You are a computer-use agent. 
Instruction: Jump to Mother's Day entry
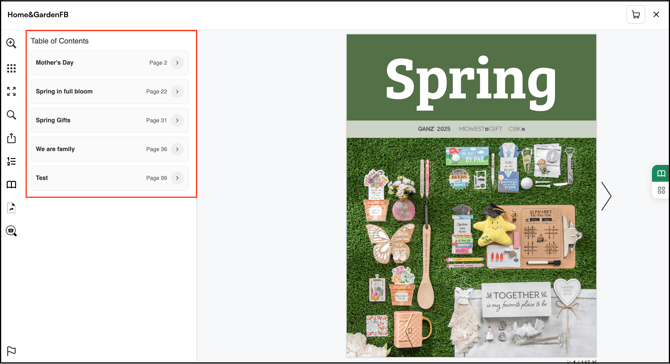pyautogui.click(x=109, y=63)
